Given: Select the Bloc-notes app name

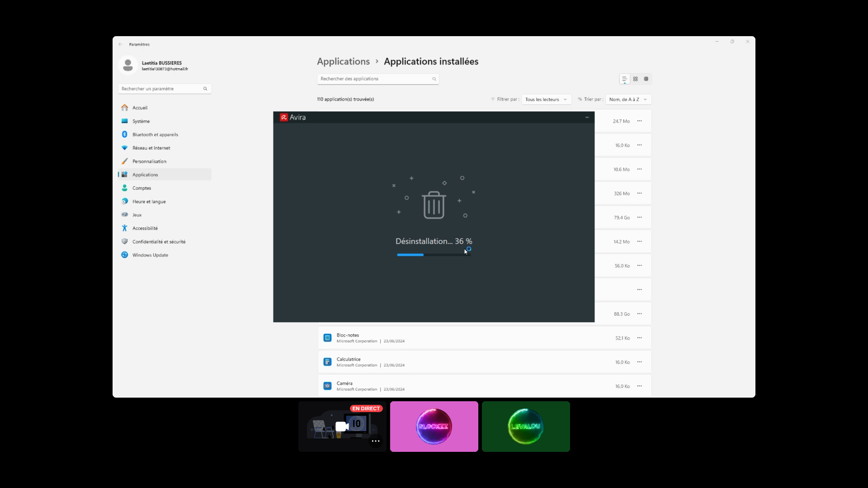Looking at the screenshot, I should [x=348, y=335].
